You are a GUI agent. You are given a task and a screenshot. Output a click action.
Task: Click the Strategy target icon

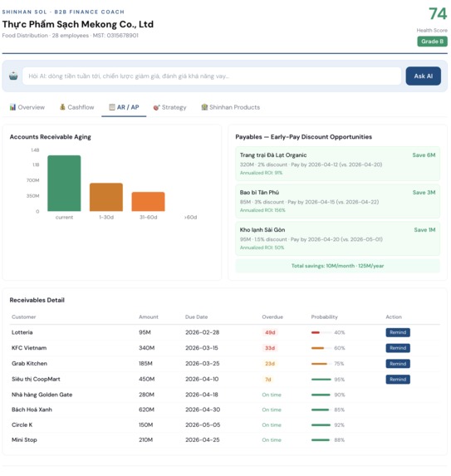point(156,107)
